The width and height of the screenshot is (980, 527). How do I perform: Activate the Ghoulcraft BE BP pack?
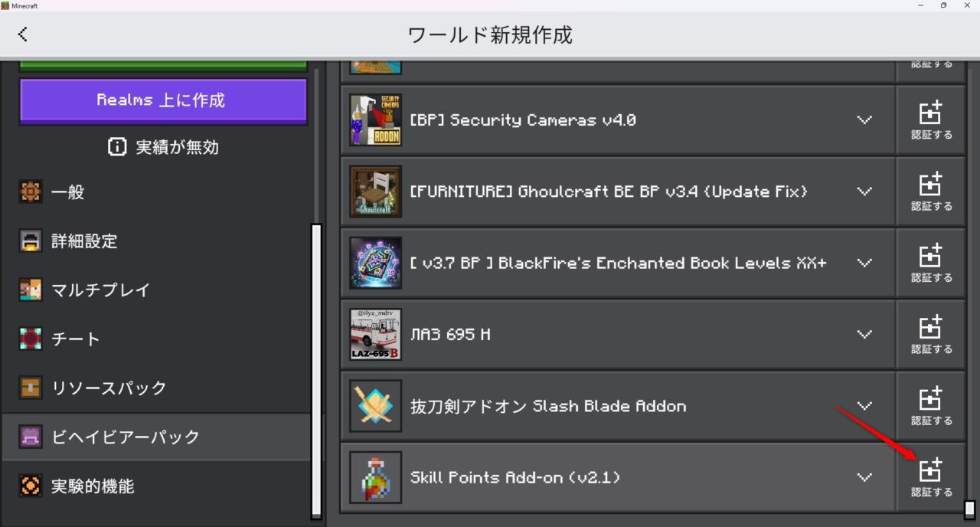(931, 191)
